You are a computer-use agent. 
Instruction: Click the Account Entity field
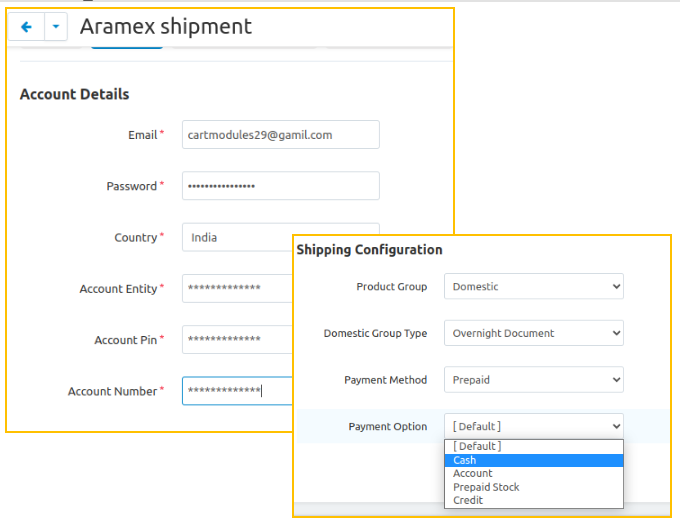(x=237, y=288)
